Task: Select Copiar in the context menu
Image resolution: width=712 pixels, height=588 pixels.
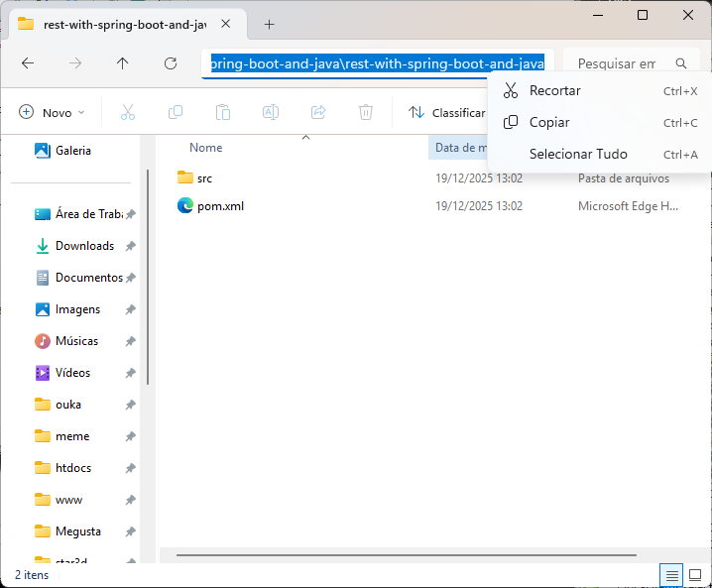Action: 549,123
